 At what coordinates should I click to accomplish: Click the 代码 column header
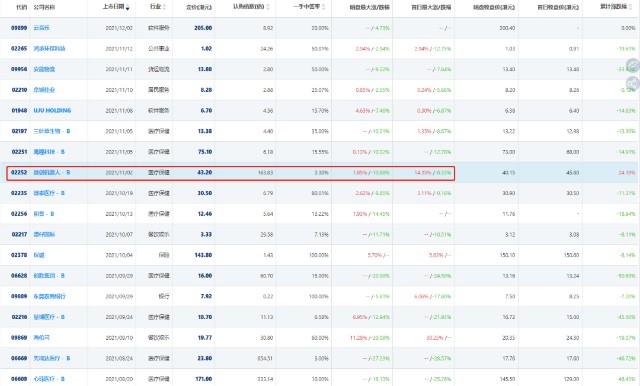pyautogui.click(x=21, y=7)
